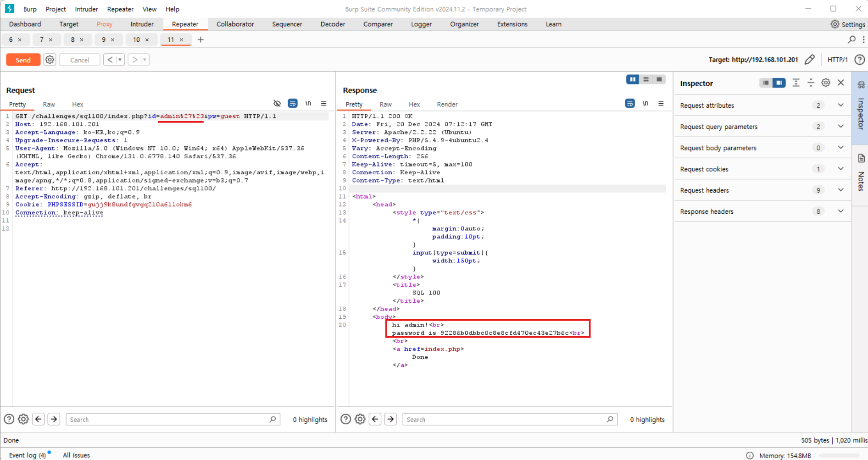Click the edit target pencil icon
Image resolution: width=868 pixels, height=460 pixels.
[810, 60]
